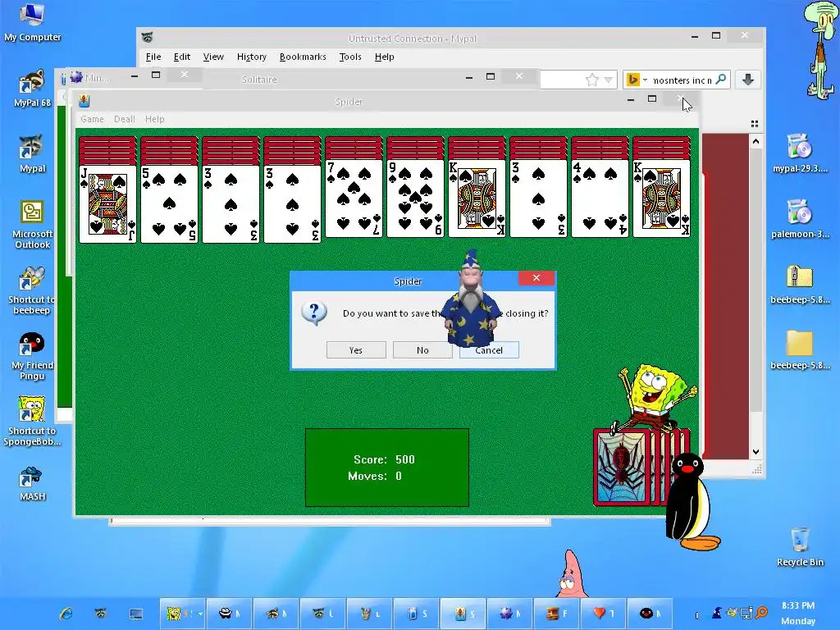The image size is (840, 630).
Task: Open the Mypal downloads arrow button
Action: 748,80
